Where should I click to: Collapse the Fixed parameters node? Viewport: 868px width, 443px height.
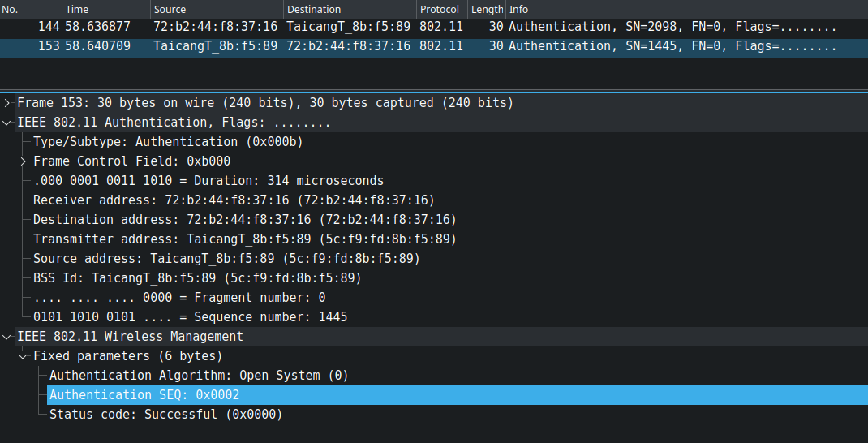[24, 356]
